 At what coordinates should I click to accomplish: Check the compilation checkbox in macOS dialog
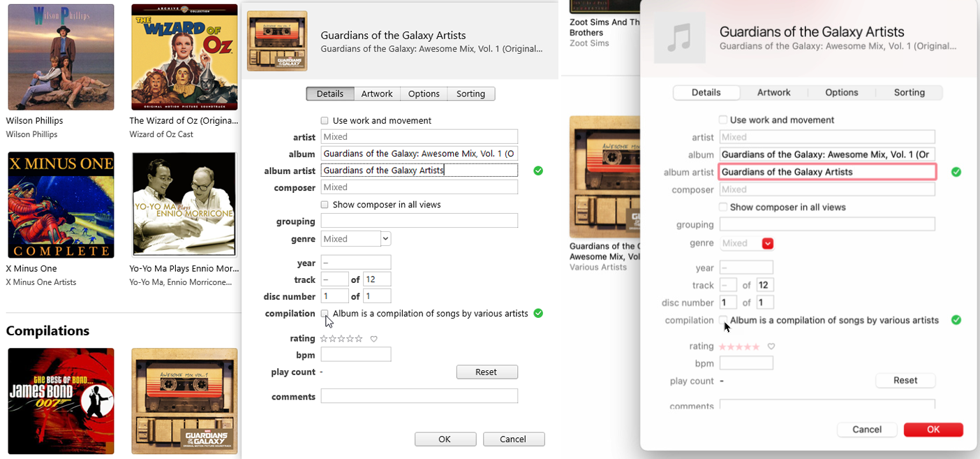[723, 320]
